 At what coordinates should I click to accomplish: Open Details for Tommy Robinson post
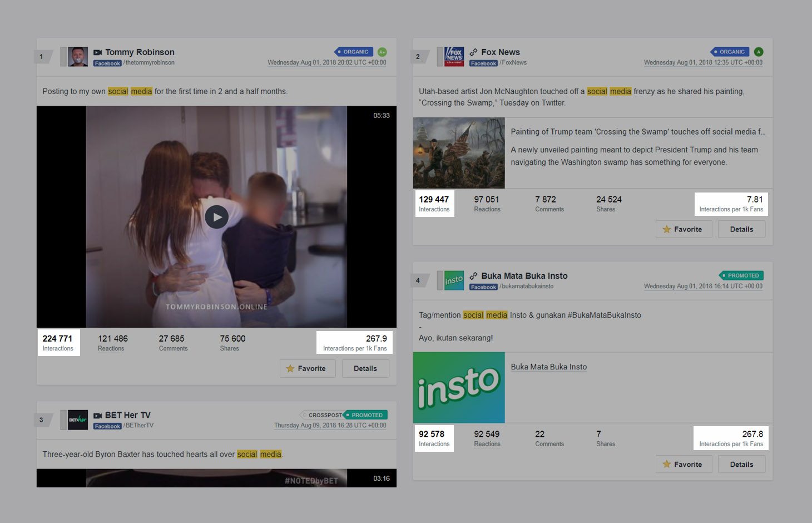click(365, 368)
